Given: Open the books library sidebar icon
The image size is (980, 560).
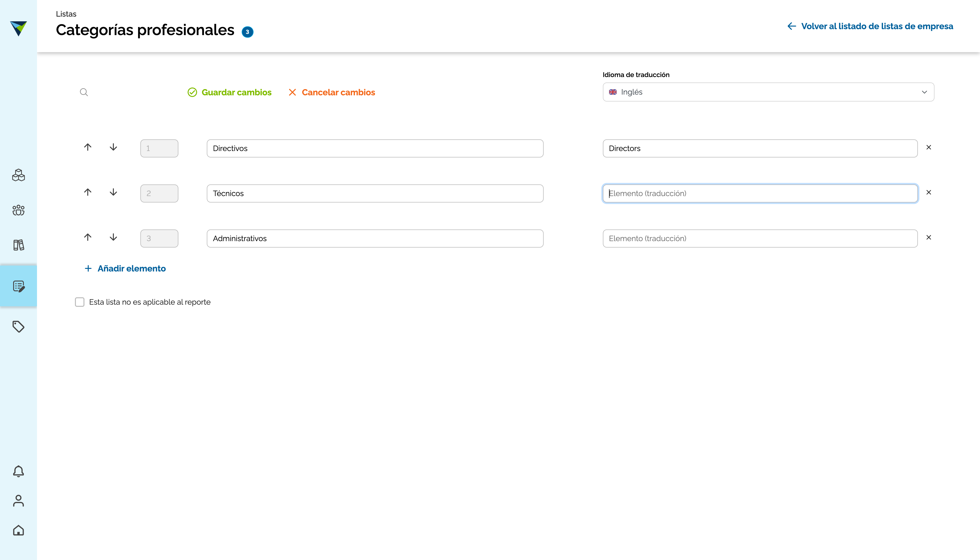Looking at the screenshot, I should click(18, 245).
